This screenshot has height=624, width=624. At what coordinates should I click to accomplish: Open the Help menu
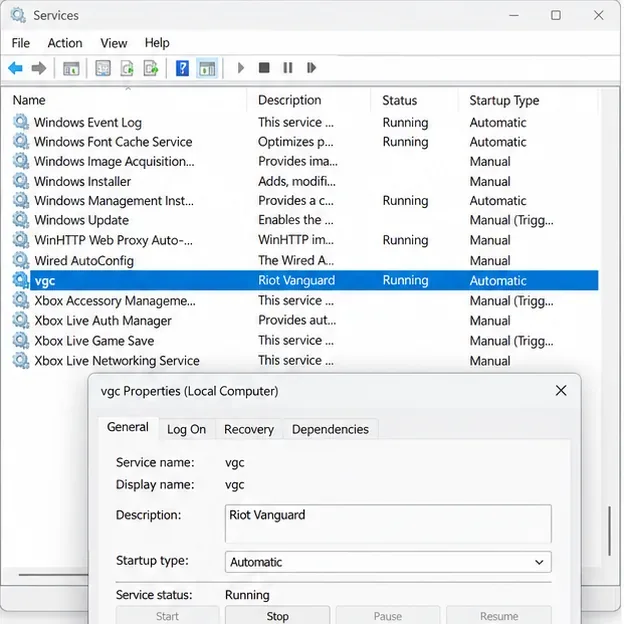157,43
